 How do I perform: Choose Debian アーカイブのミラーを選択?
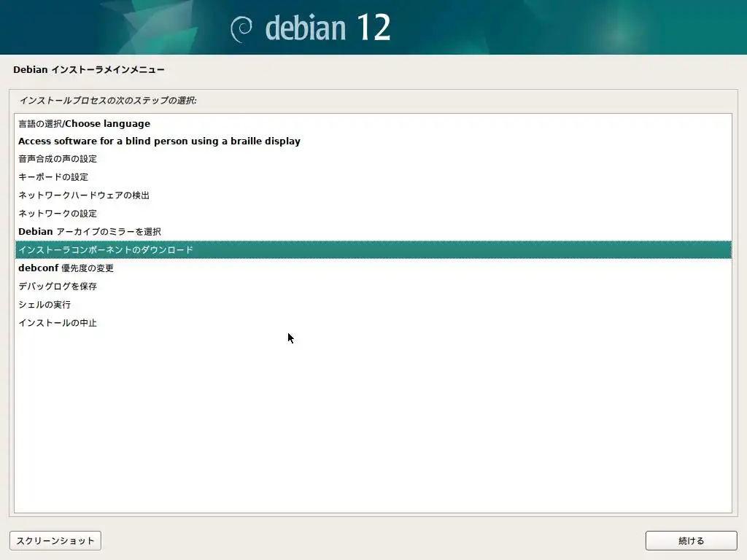pyautogui.click(x=373, y=231)
